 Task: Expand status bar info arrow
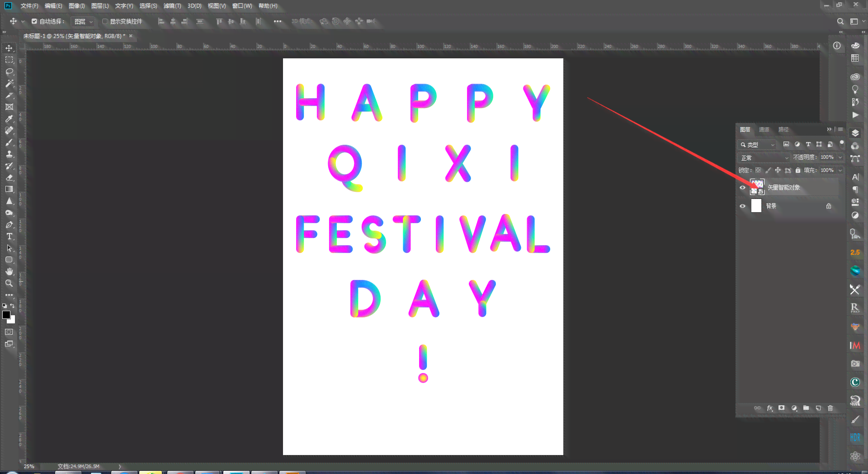tap(120, 466)
